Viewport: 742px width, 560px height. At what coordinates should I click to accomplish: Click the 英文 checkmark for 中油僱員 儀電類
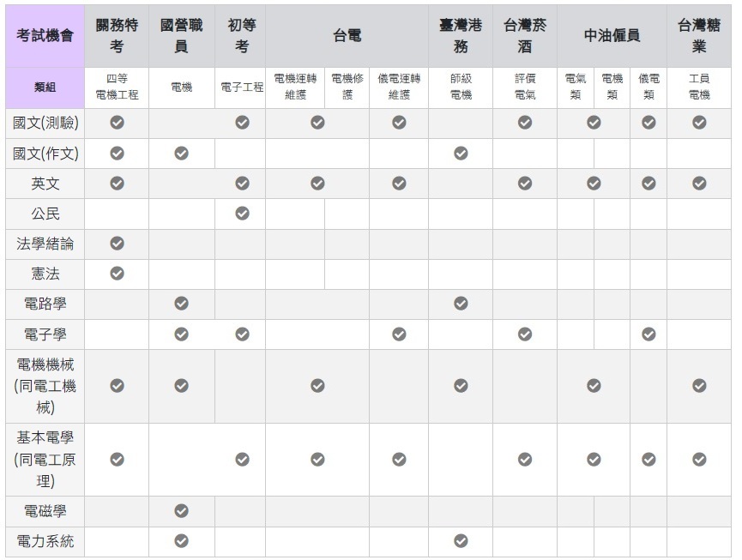pyautogui.click(x=648, y=183)
